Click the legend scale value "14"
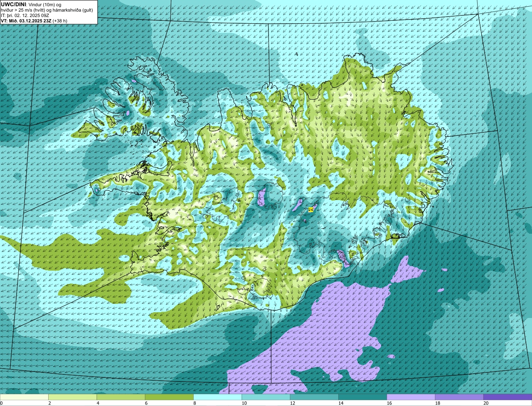 pos(341,403)
